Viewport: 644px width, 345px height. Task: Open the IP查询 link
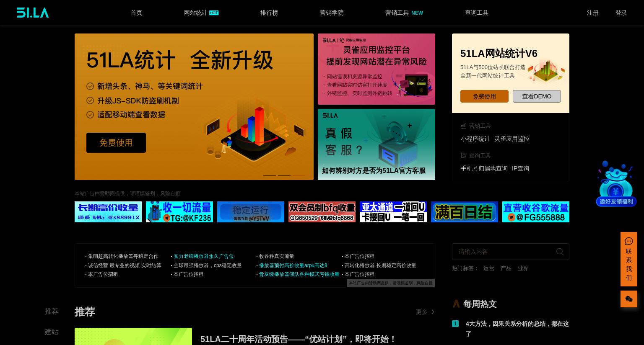pos(520,168)
